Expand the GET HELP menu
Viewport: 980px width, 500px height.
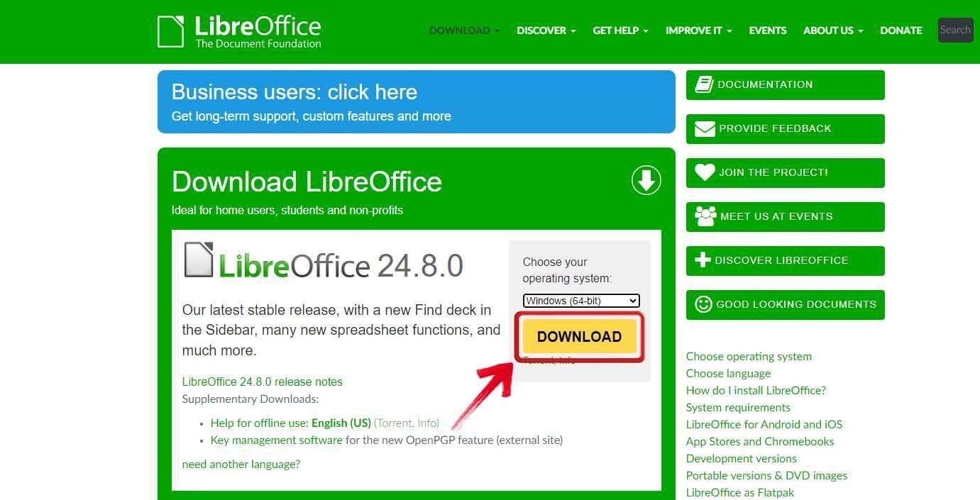click(x=615, y=30)
